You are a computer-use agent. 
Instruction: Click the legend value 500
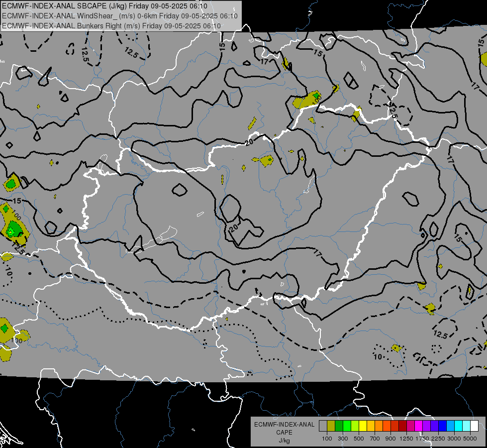[x=359, y=439]
